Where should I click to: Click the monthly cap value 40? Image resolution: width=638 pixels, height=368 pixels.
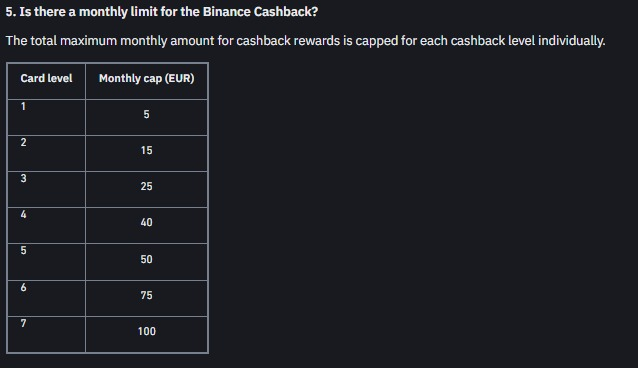tap(146, 222)
